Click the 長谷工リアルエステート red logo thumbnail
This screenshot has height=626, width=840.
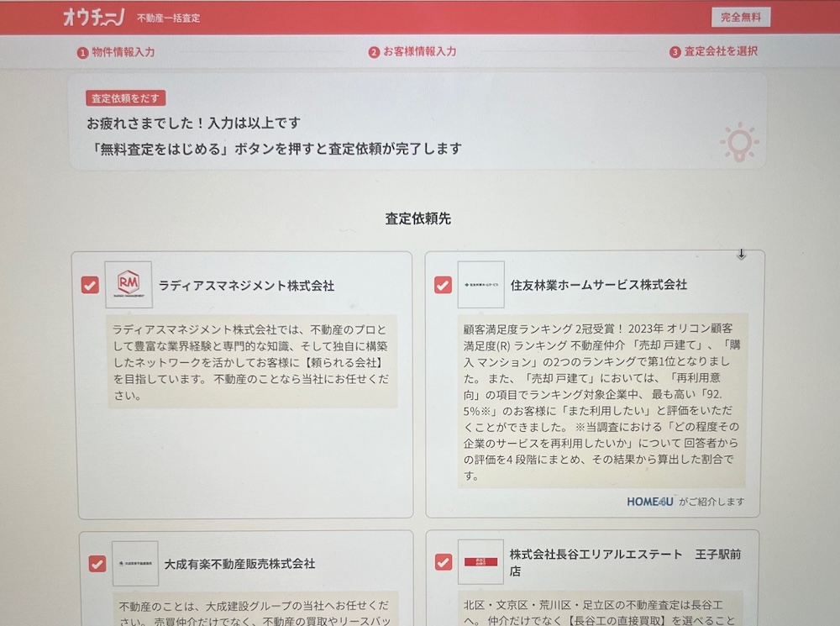[x=480, y=561]
